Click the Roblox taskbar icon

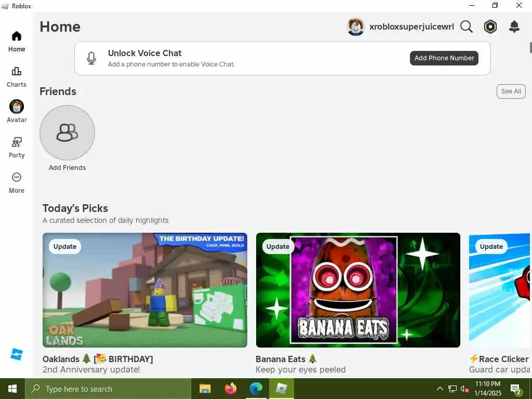pyautogui.click(x=281, y=389)
